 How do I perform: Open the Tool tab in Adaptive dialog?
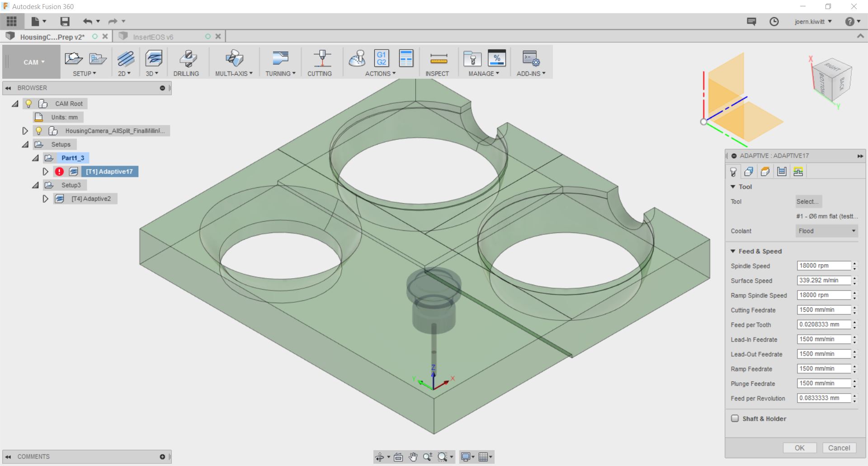tap(733, 171)
